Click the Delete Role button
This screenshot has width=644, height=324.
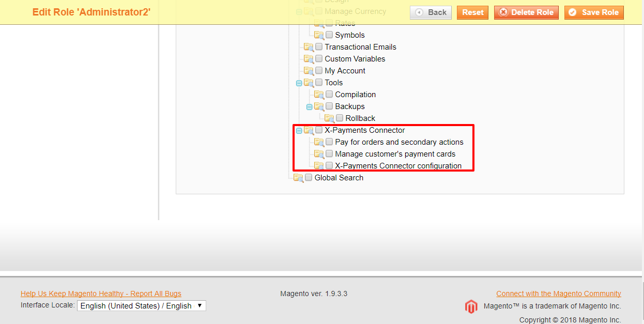click(526, 12)
